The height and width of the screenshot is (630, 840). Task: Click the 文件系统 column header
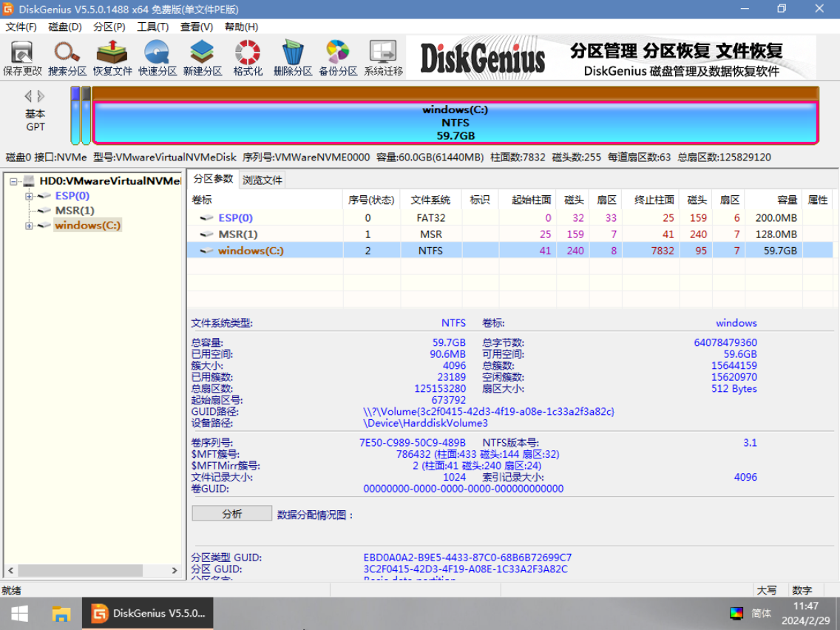click(430, 200)
